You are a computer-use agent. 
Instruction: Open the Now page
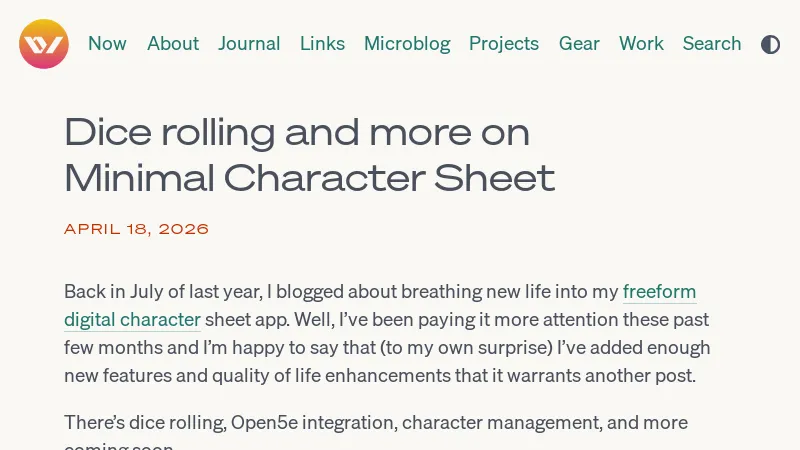[x=107, y=44]
